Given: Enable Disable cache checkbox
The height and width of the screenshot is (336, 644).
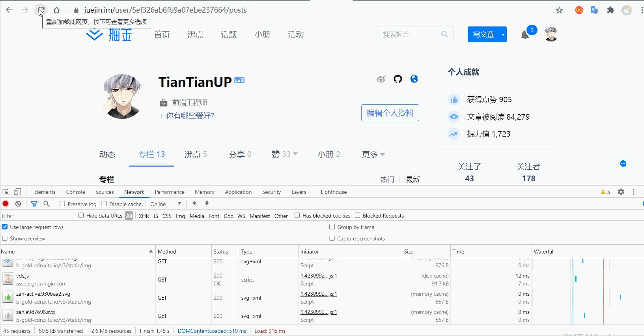Looking at the screenshot, I should point(104,204).
